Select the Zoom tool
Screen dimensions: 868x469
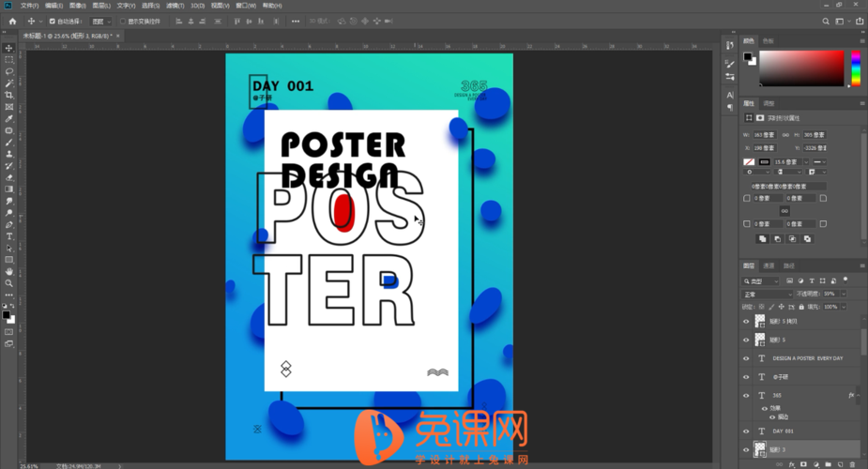pos(8,283)
